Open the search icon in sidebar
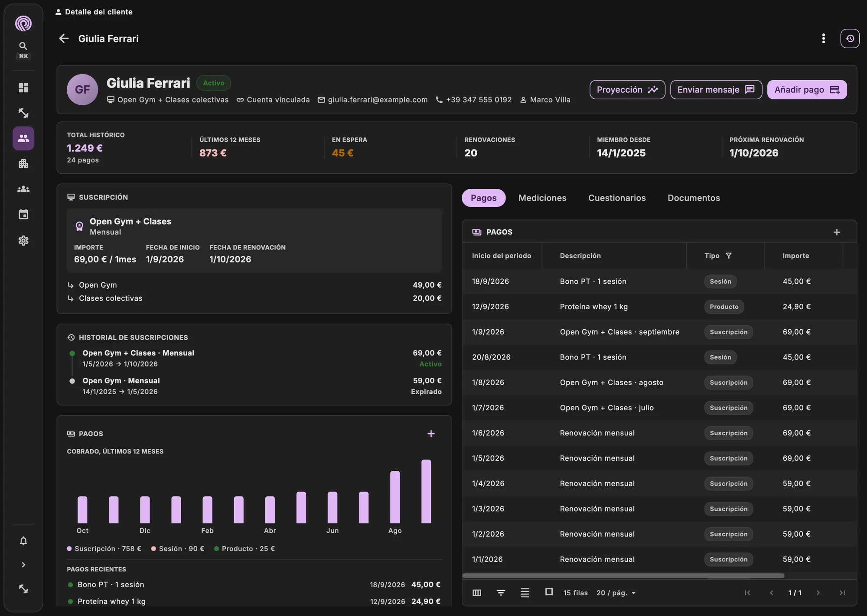Screen dimensions: 867x616 23,46
